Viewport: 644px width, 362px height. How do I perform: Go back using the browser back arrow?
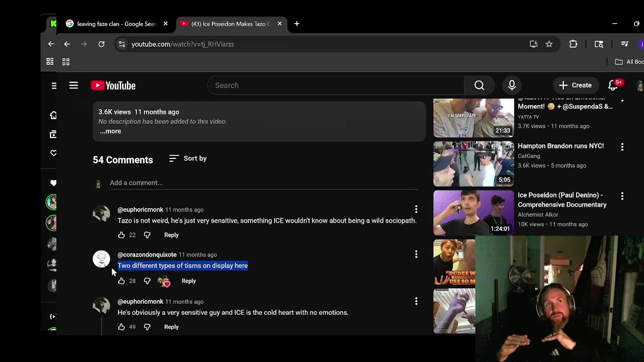coord(67,44)
